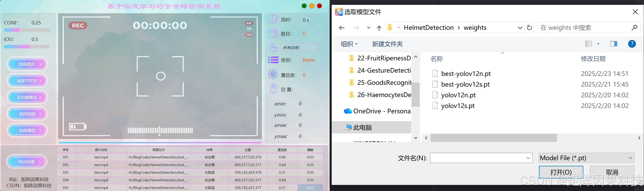Image resolution: width=644 pixels, height=191 pixels.
Task: Expand address bar path history dropdown
Action: point(520,28)
